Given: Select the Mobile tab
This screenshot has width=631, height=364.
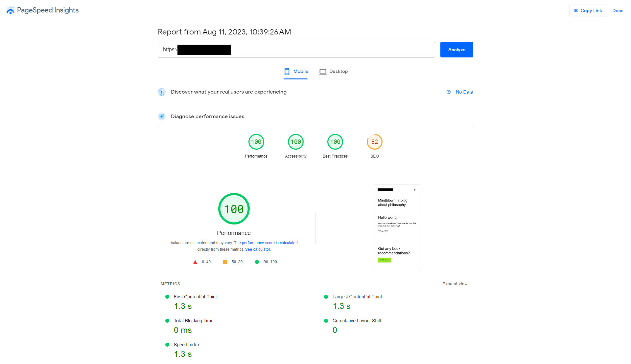Looking at the screenshot, I should [296, 72].
